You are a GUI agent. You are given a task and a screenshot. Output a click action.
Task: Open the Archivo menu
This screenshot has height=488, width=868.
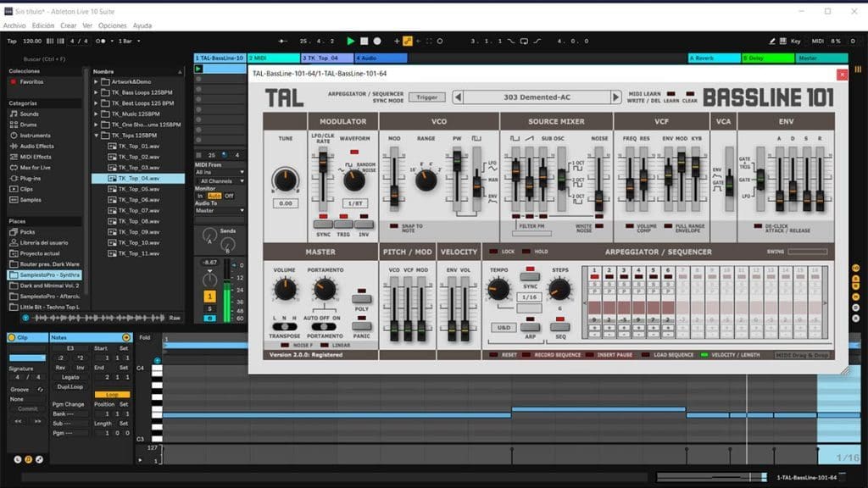(x=14, y=25)
